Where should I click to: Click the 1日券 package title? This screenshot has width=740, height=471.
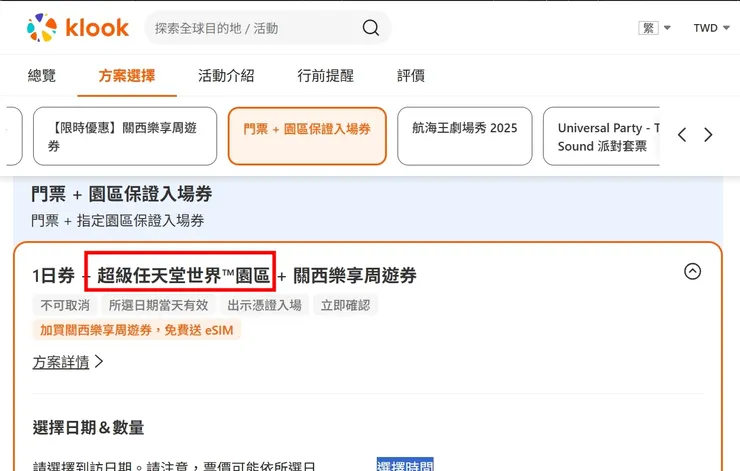coord(224,276)
